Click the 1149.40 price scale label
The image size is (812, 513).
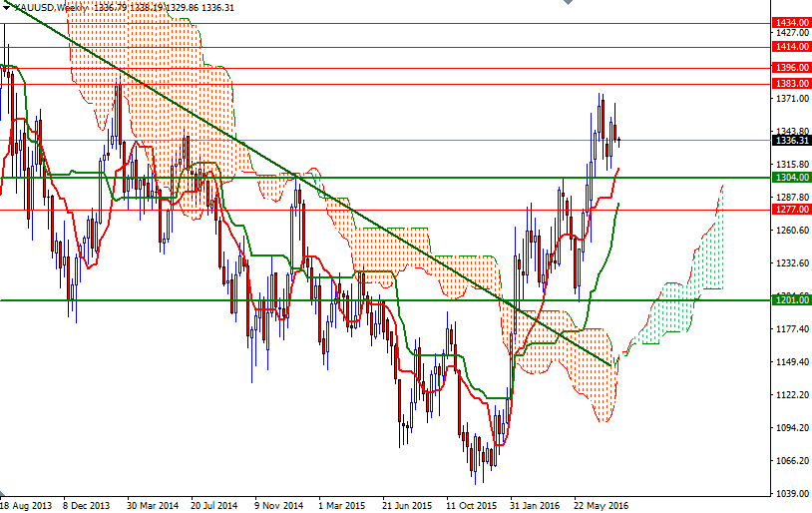point(789,362)
